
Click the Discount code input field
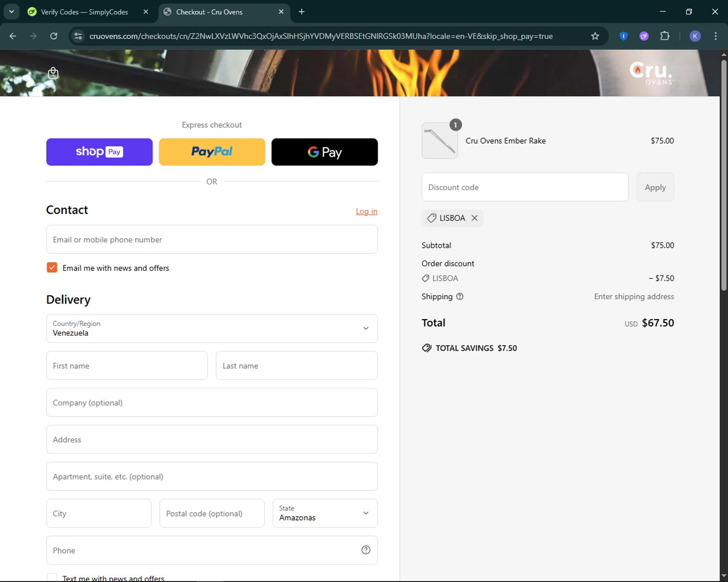(525, 187)
